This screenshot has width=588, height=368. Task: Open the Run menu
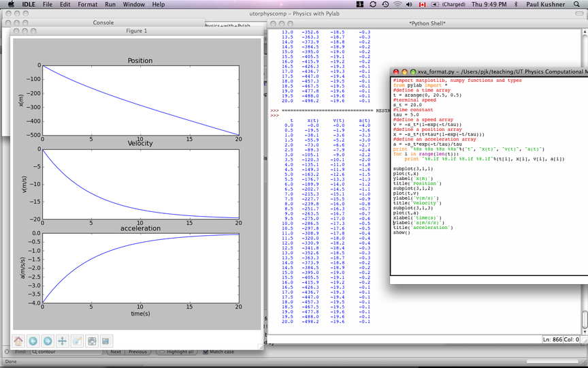110,5
